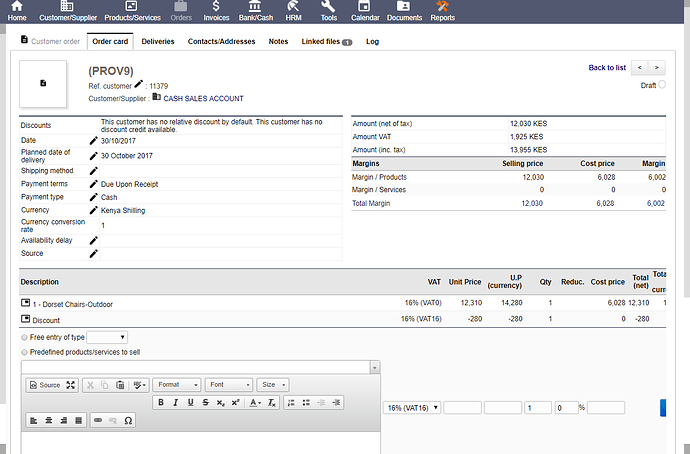Click the Back to list link
The image size is (690, 454).
(607, 68)
